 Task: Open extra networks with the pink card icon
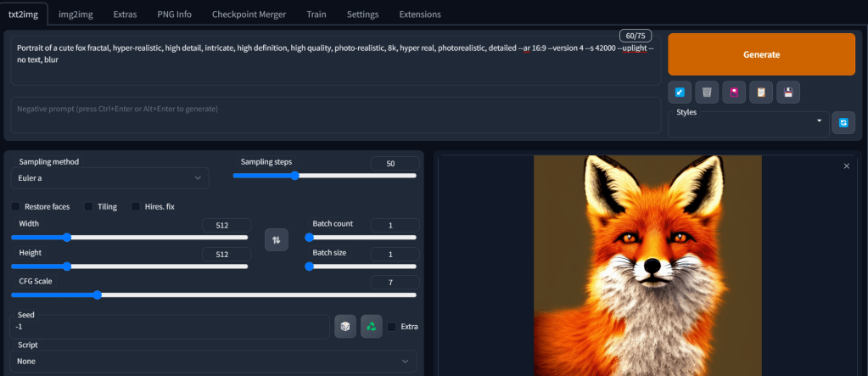pyautogui.click(x=733, y=92)
